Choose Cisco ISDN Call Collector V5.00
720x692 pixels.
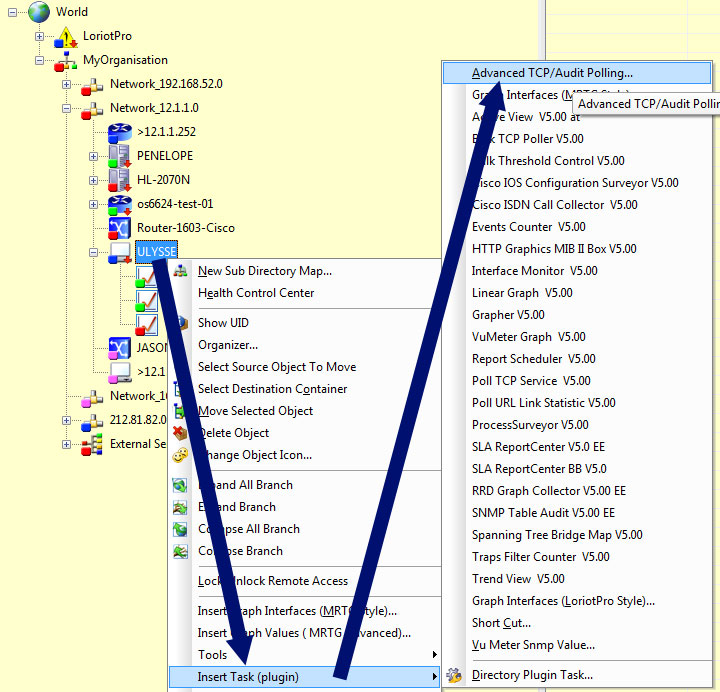point(555,205)
